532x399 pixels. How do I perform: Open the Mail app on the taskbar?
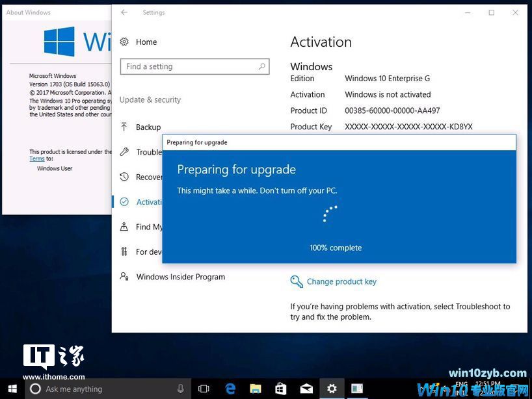(306, 389)
